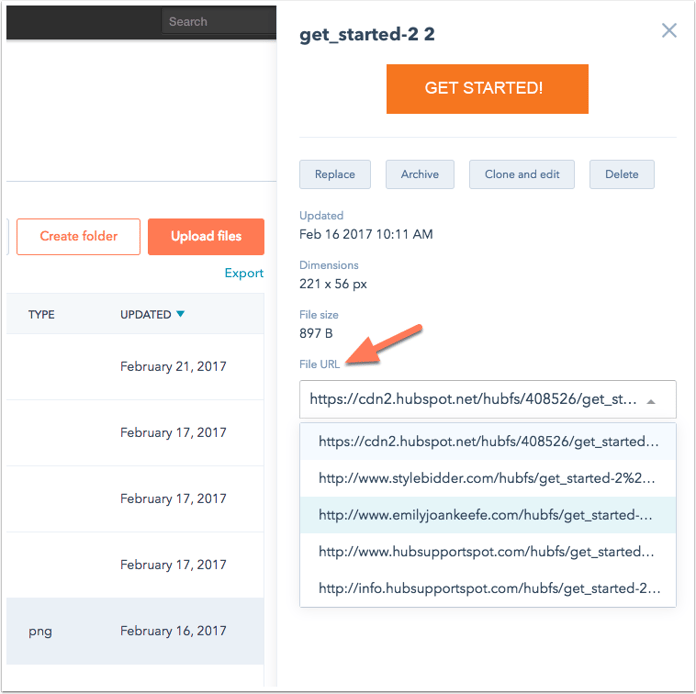This screenshot has width=696, height=694.
Task: Focus the Search field
Action: pos(219,21)
